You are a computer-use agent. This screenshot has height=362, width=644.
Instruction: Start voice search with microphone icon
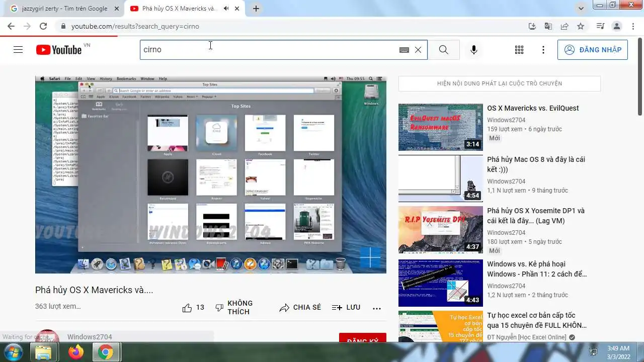[x=473, y=50]
